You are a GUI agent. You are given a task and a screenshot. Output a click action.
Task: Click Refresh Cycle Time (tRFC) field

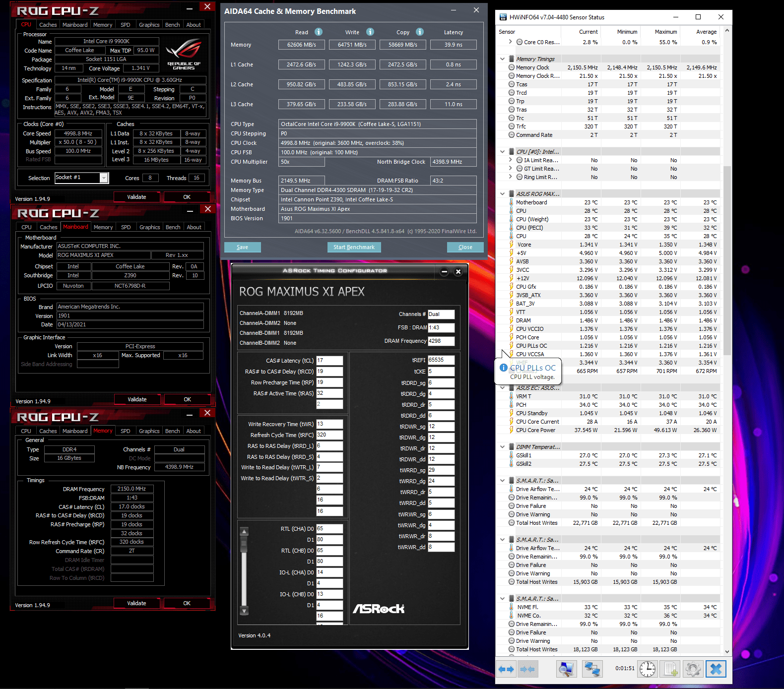330,435
